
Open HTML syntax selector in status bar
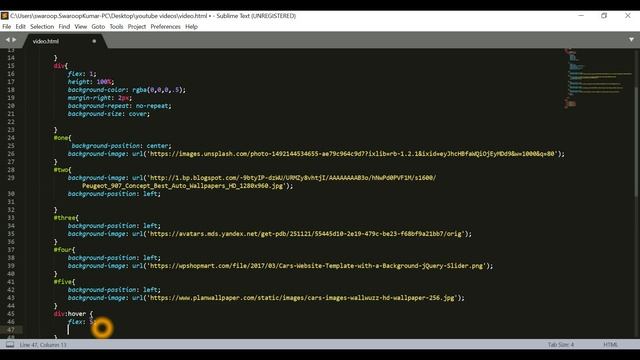pyautogui.click(x=610, y=345)
